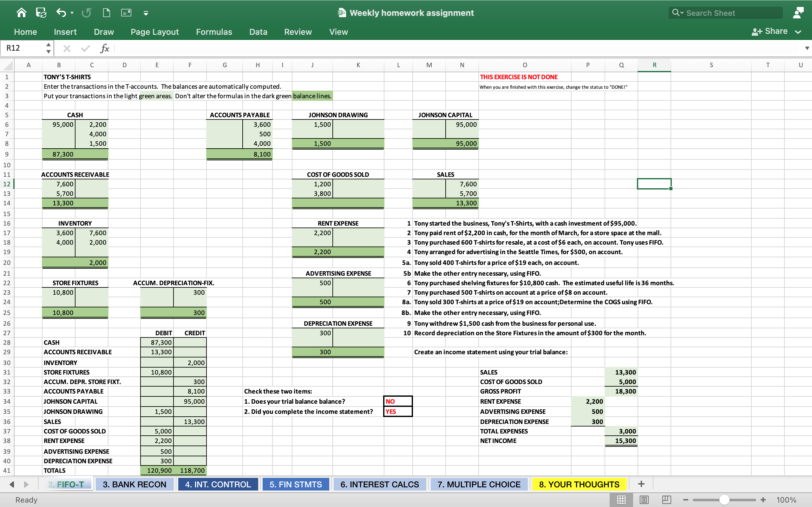Click zoom in plus button
This screenshot has width=812, height=507.
[763, 500]
